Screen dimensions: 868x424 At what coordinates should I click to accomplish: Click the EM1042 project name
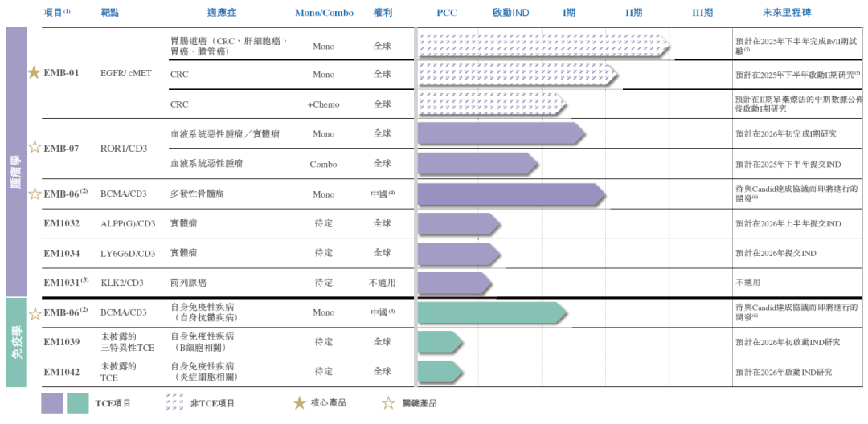point(61,372)
